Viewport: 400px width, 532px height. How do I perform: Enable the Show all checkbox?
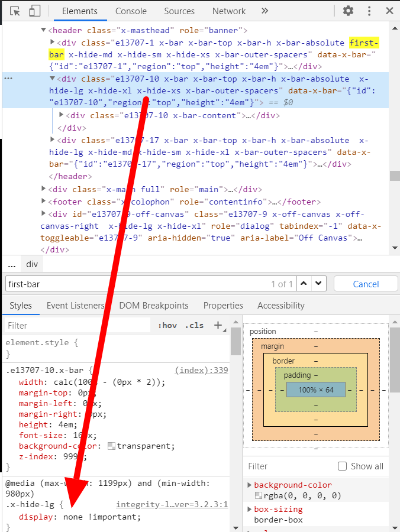pyautogui.click(x=342, y=466)
